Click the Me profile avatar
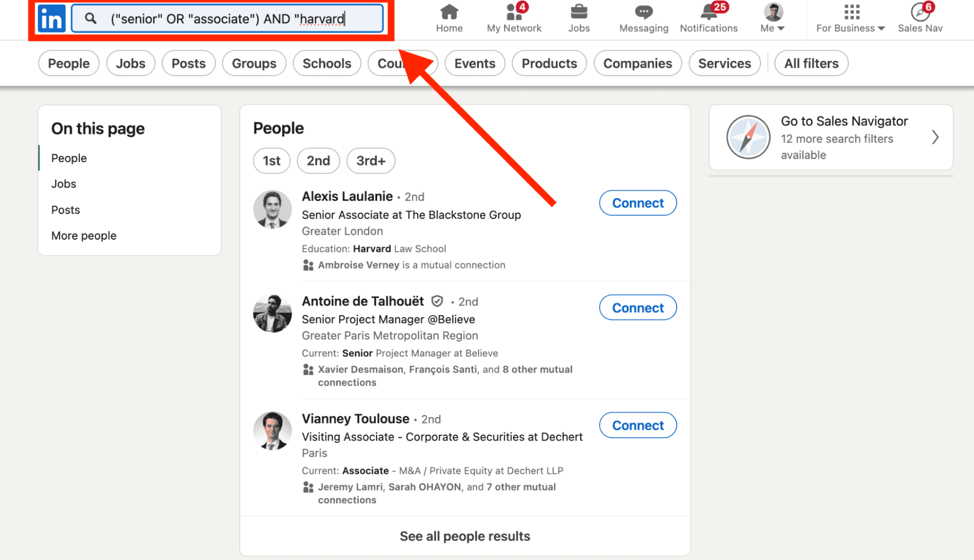 (773, 12)
